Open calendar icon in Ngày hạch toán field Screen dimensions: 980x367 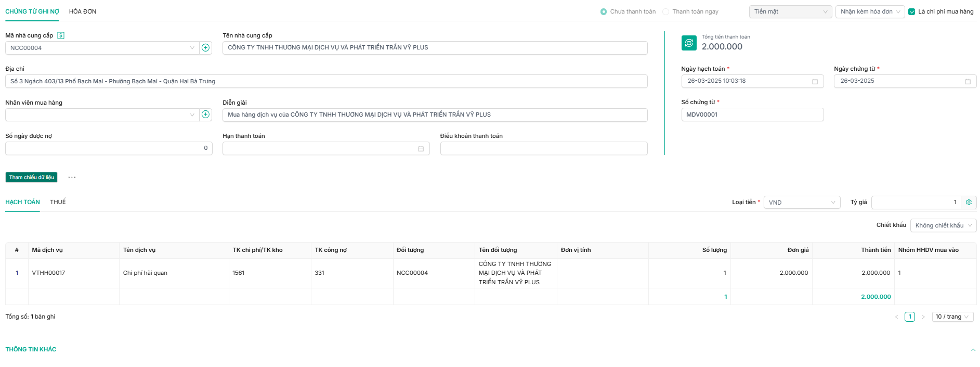click(815, 81)
